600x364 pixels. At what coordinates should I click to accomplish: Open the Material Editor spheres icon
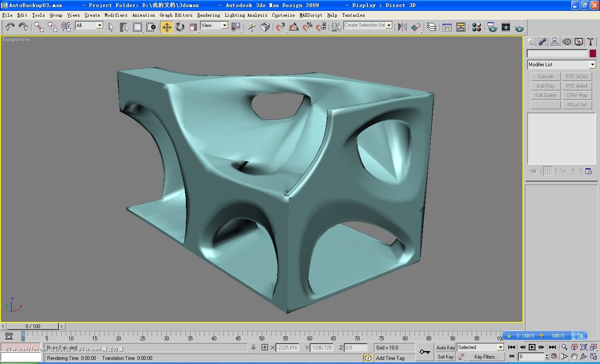[477, 27]
